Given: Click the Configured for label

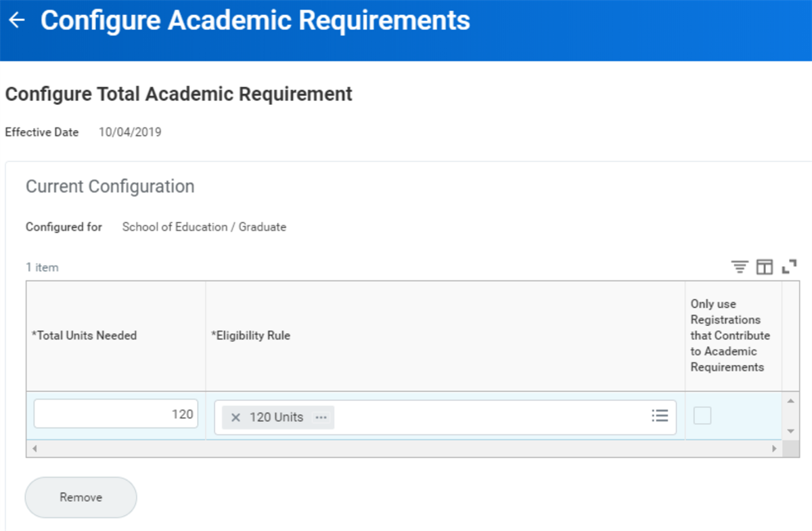Looking at the screenshot, I should click(64, 227).
